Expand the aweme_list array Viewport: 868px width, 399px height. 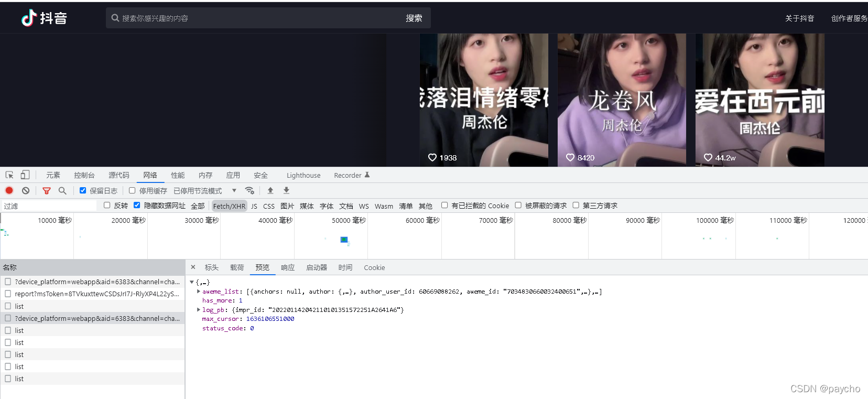[199, 291]
